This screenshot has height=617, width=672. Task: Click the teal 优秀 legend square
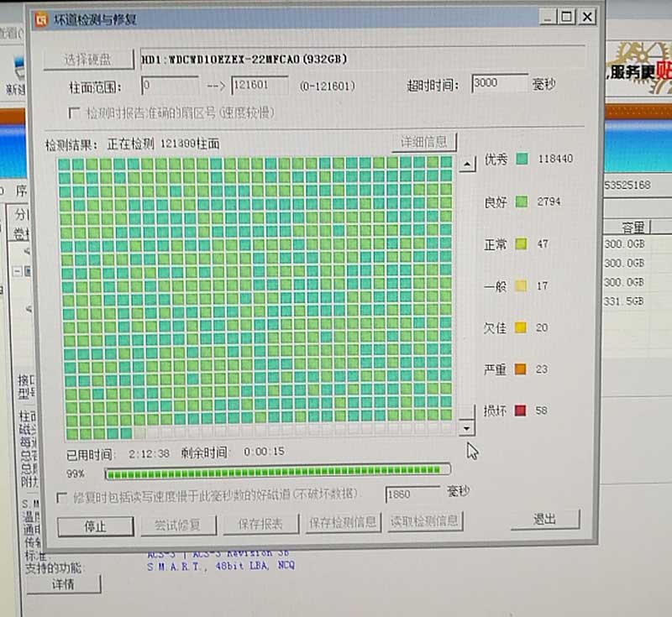[x=522, y=159]
